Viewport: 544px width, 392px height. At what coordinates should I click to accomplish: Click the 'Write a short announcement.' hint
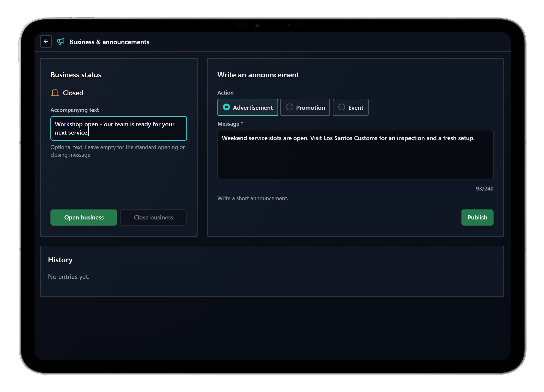[x=253, y=198]
